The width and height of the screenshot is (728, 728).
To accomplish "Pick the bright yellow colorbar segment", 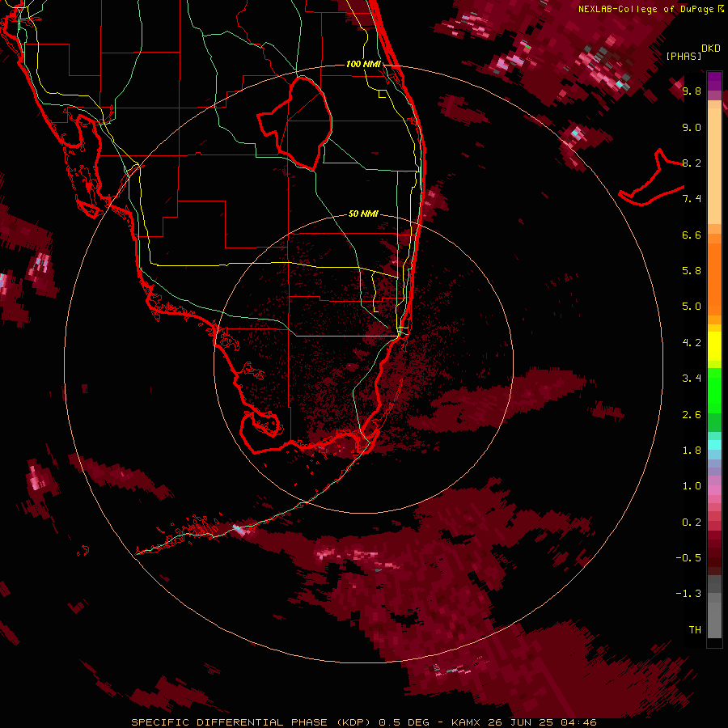I will 714,345.
